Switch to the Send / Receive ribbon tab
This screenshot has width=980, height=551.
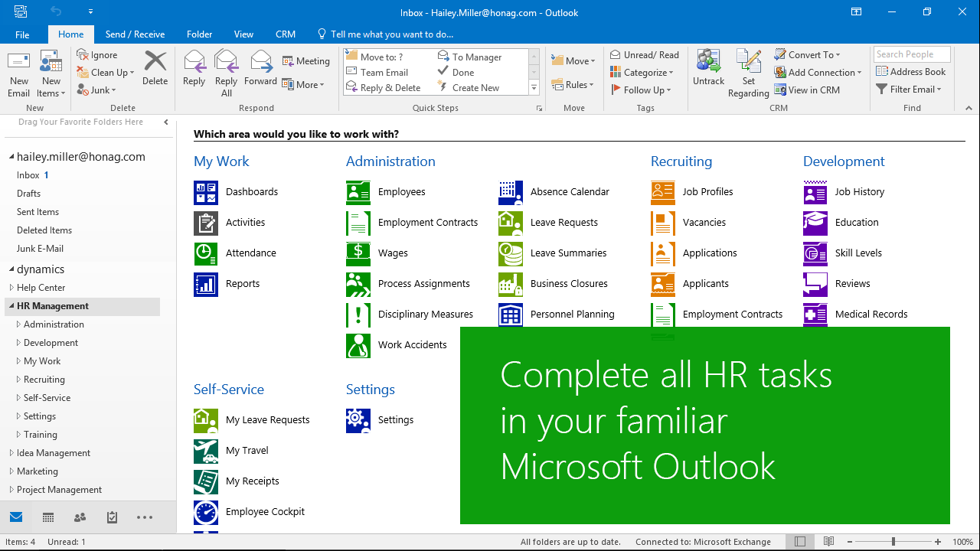pos(135,34)
